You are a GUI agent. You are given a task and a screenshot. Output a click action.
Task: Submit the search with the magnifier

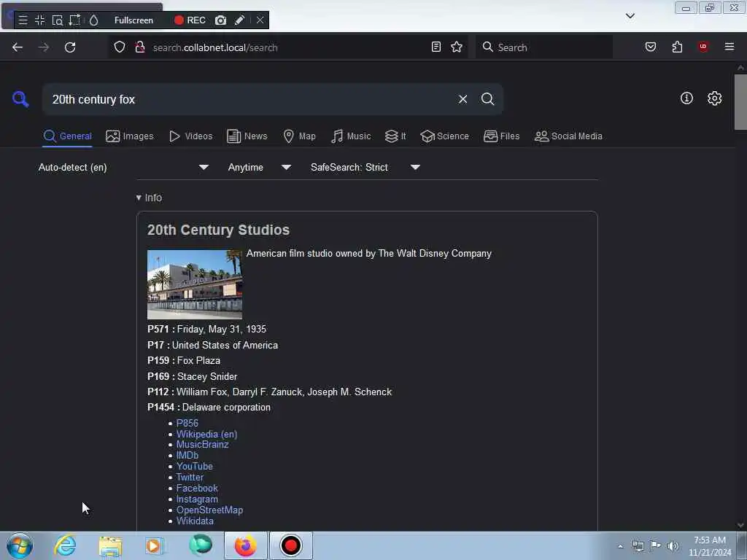pos(487,99)
